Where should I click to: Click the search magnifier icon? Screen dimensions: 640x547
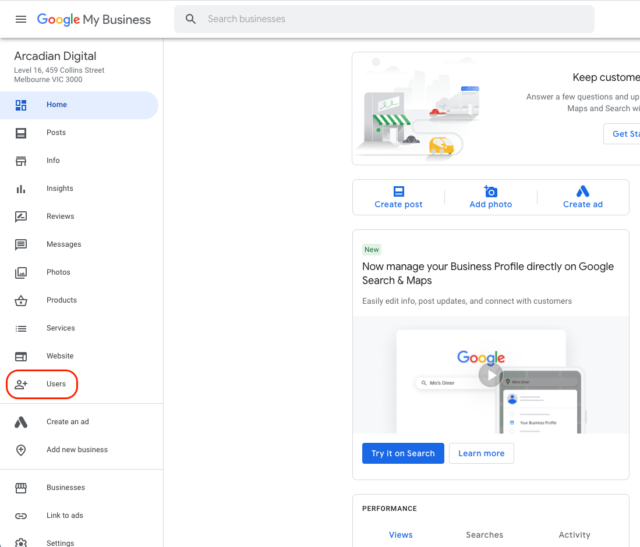click(x=191, y=19)
